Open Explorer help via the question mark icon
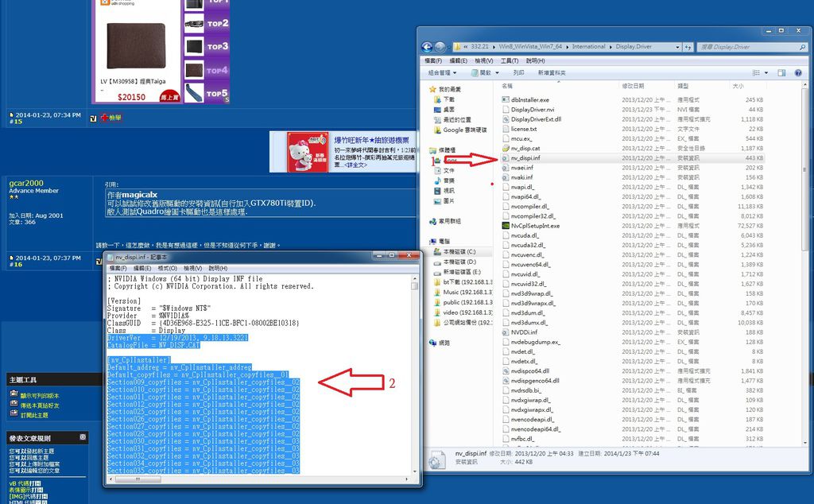The image size is (814, 504). coord(798,73)
